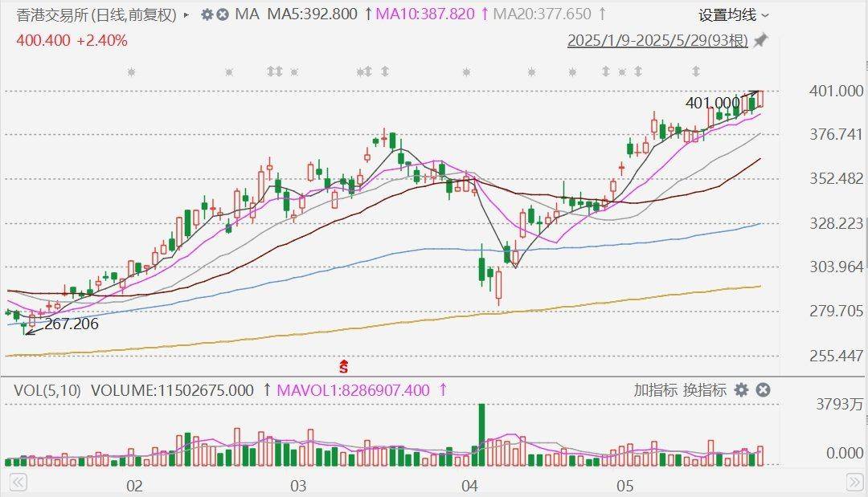
Task: Click the tallest green volume bar in April
Action: coord(481,434)
